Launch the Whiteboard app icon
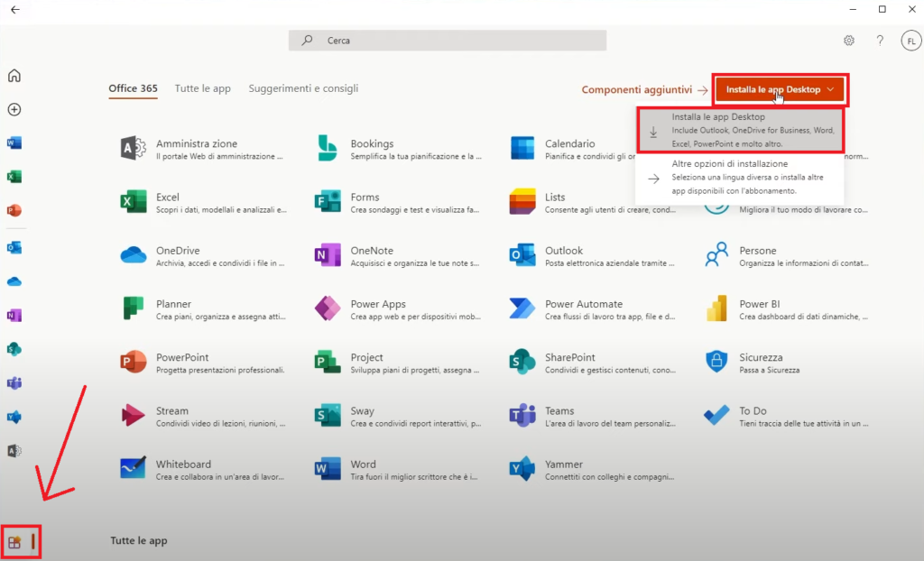 pyautogui.click(x=134, y=468)
